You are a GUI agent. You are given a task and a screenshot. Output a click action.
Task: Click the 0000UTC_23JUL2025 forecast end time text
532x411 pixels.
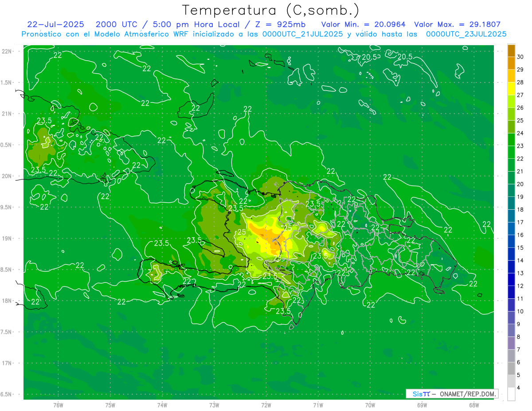(466, 34)
